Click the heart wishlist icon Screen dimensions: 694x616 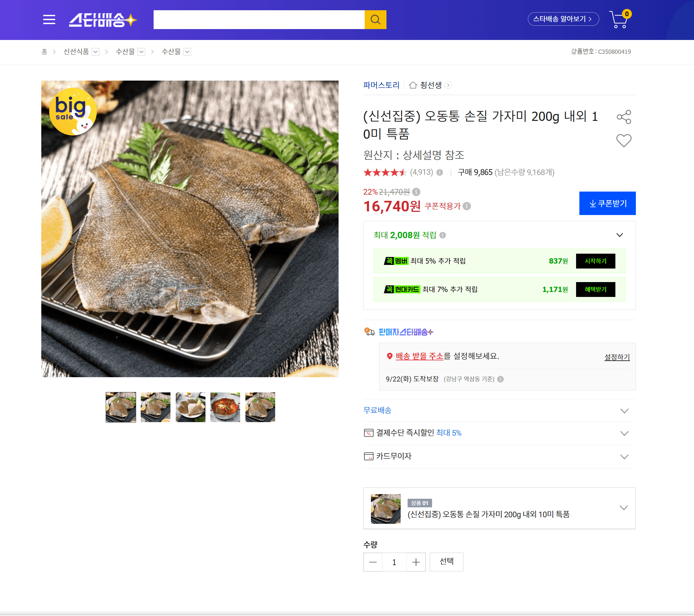click(x=624, y=141)
